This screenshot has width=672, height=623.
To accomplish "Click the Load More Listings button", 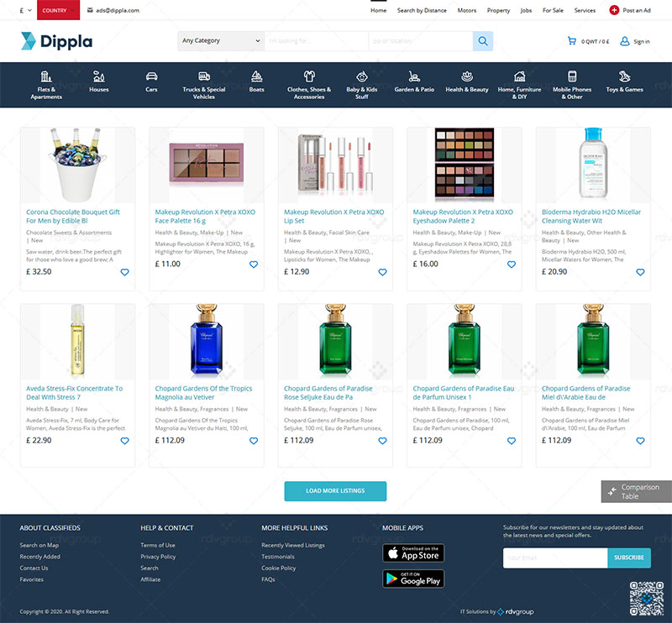I will point(335,491).
